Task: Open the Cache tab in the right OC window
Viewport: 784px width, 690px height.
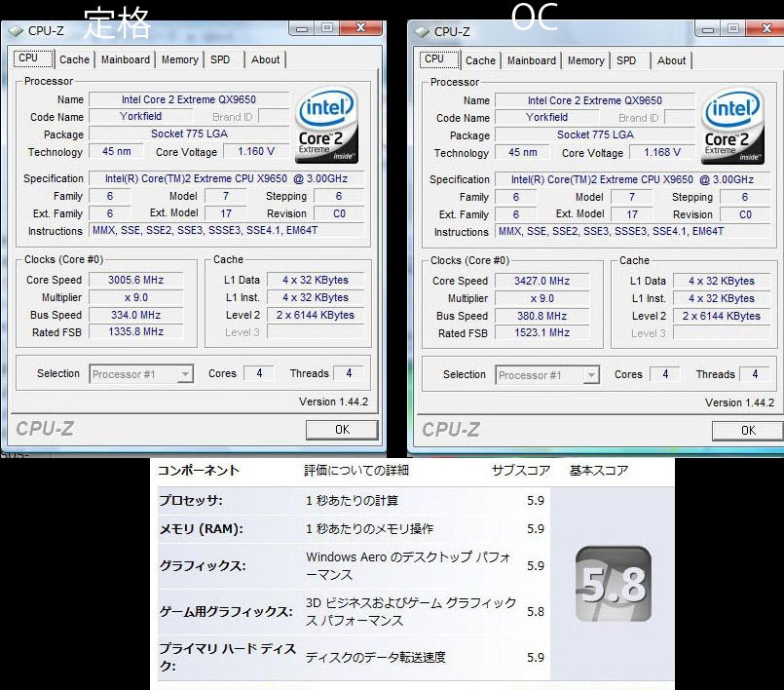Action: coord(480,60)
